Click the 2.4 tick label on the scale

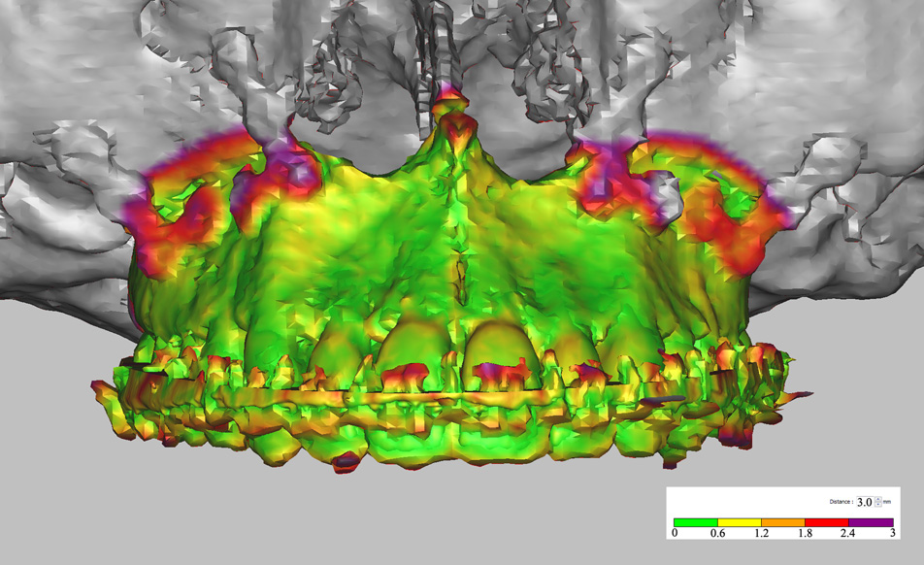pyautogui.click(x=849, y=533)
